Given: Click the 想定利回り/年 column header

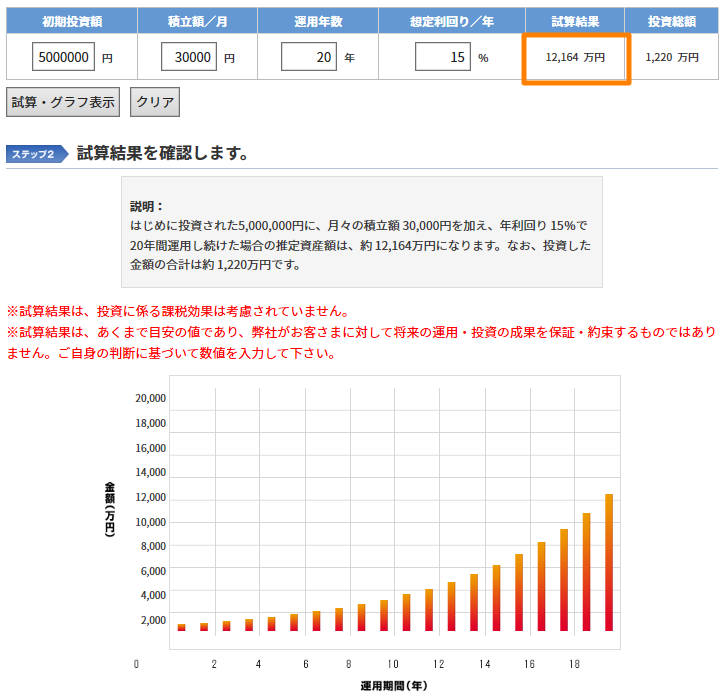Looking at the screenshot, I should point(452,21).
